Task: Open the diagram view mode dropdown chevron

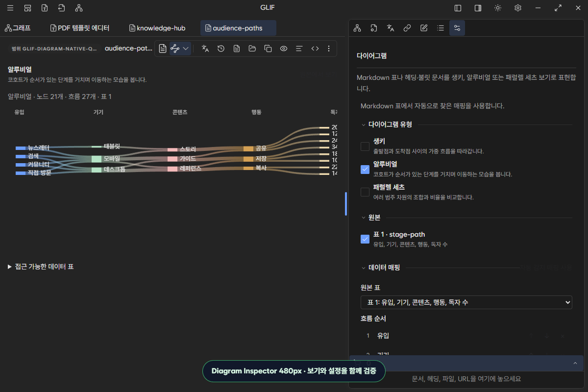Action: (186, 49)
